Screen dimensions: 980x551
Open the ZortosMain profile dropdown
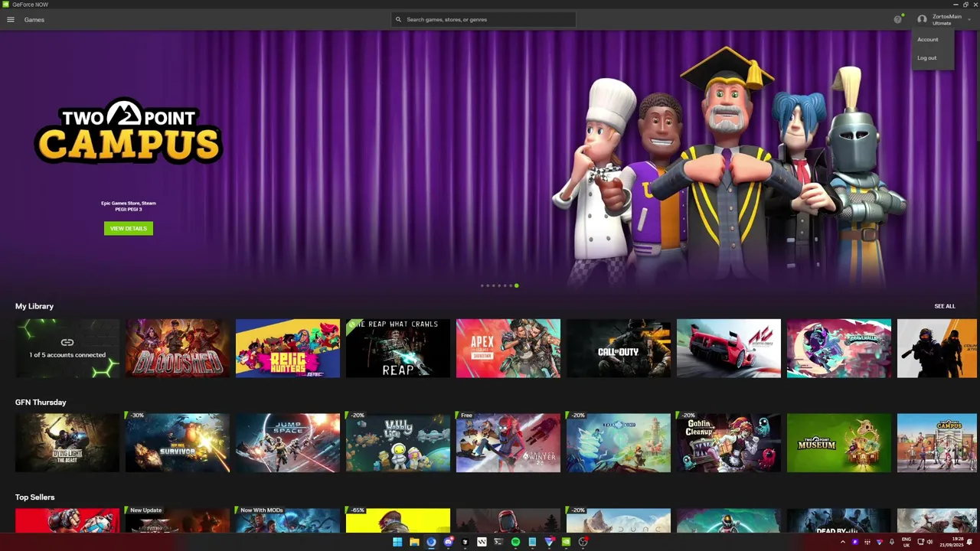946,19
